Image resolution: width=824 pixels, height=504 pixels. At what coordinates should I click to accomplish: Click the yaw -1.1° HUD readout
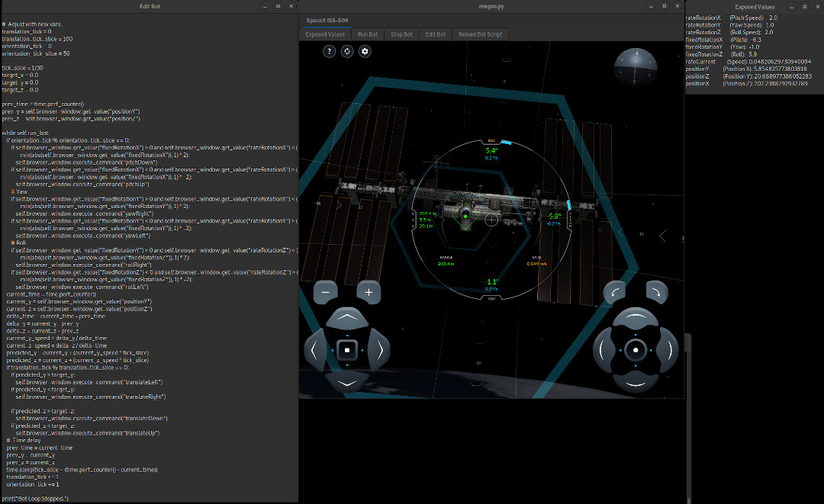point(491,282)
